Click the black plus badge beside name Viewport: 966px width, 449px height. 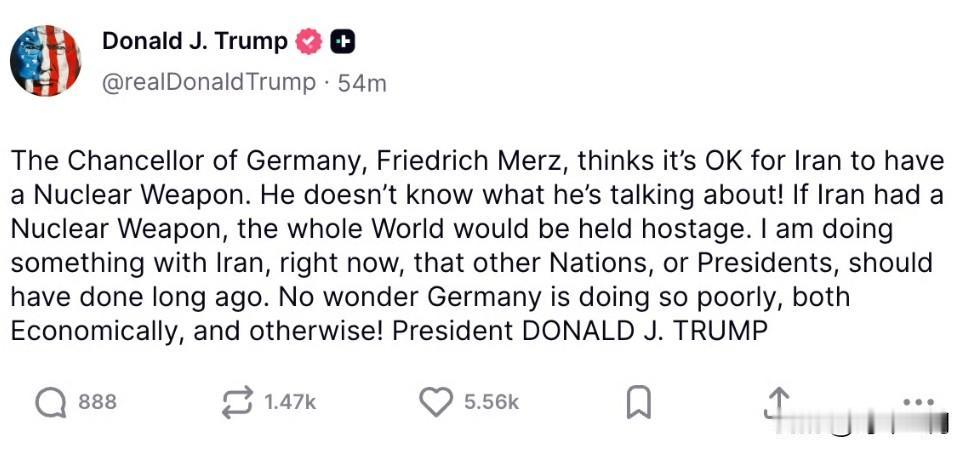click(343, 42)
